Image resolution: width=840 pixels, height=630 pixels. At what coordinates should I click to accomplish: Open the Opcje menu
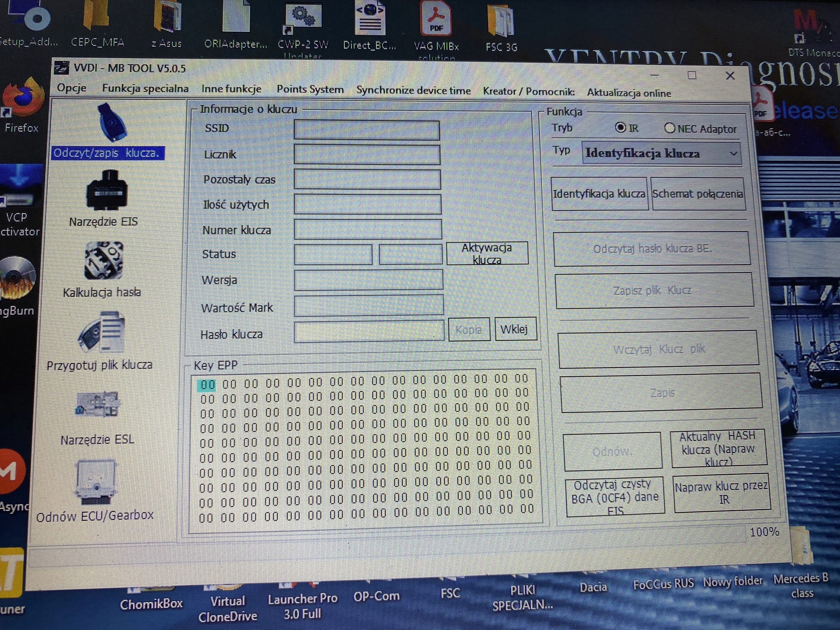(72, 88)
